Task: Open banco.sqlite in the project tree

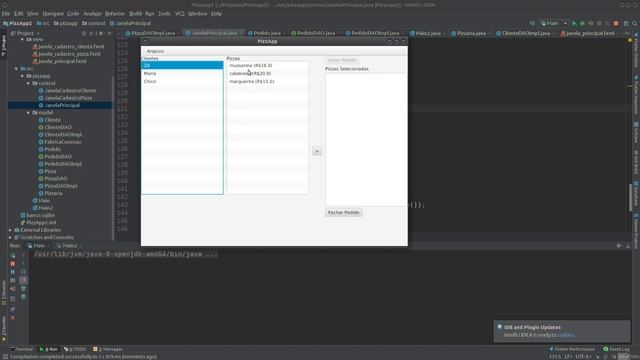Action: pos(38,216)
